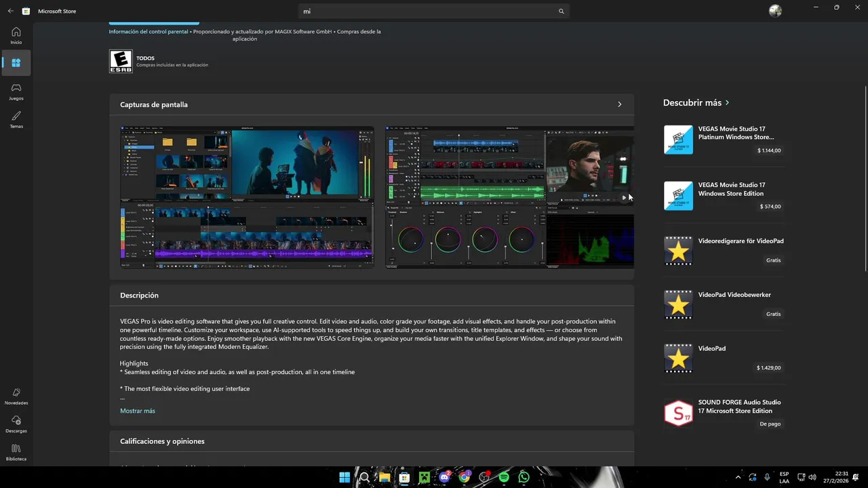The height and width of the screenshot is (488, 868).
Task: Click the Calificaciones y opiniones heading
Action: pyautogui.click(x=162, y=441)
